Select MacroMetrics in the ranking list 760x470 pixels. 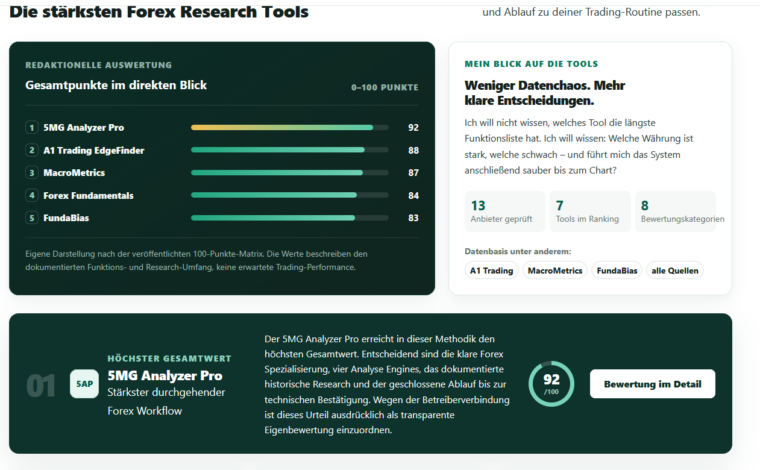pyautogui.click(x=74, y=172)
